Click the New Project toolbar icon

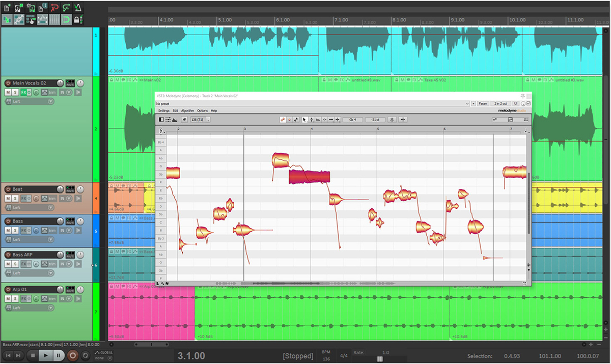point(7,8)
